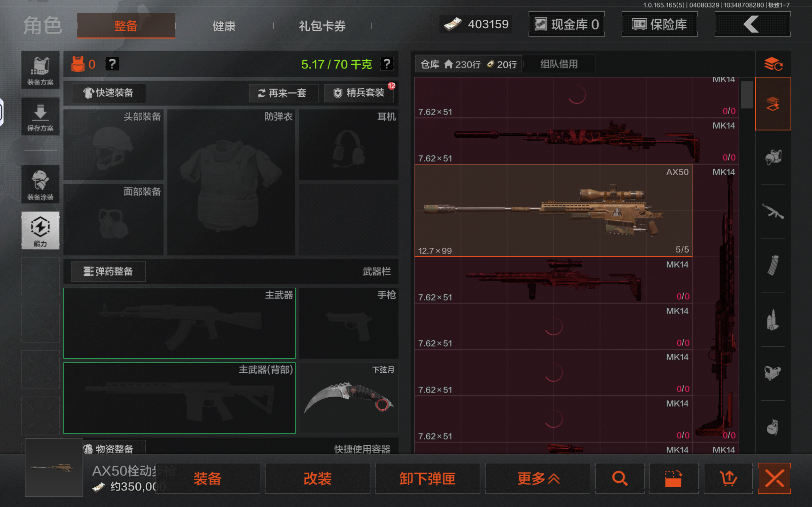Click the 快速装备 quick equip button
This screenshot has height=507, width=812.
click(109, 93)
